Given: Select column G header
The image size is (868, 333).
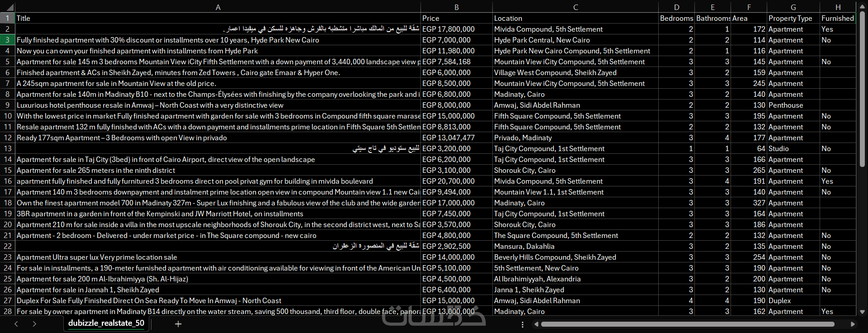Looking at the screenshot, I should tap(793, 7).
